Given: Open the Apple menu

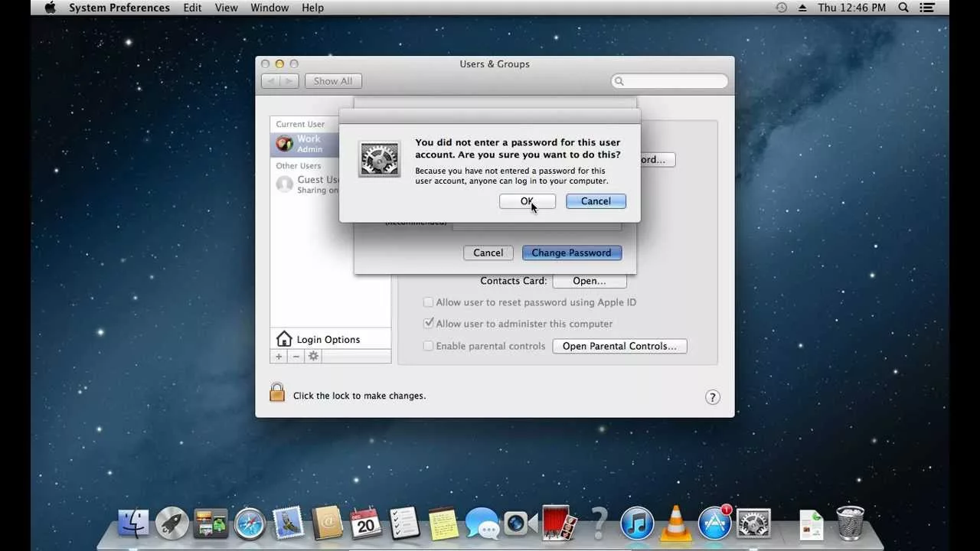Looking at the screenshot, I should (51, 8).
